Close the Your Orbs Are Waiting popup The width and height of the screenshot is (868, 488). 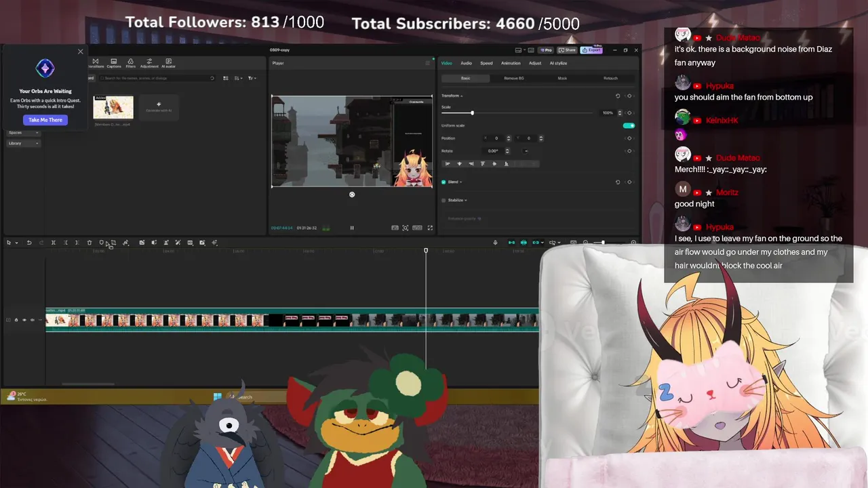tap(81, 52)
